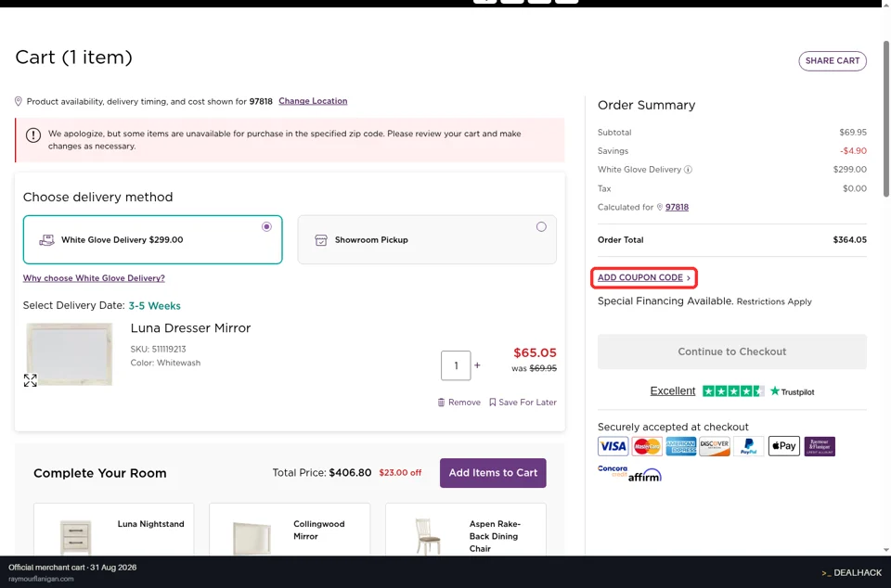Click the Trustpilot star rating
Image resolution: width=891 pixels, height=588 pixels.
[733, 391]
